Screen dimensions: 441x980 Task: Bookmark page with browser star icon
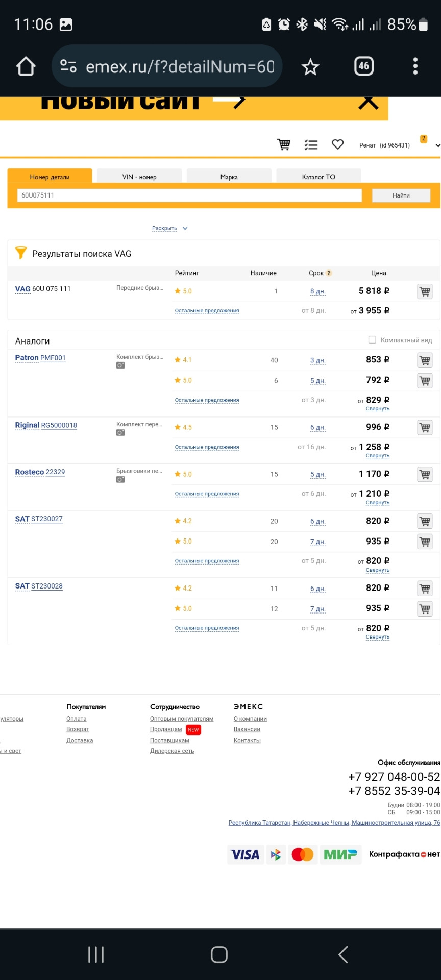(x=310, y=66)
